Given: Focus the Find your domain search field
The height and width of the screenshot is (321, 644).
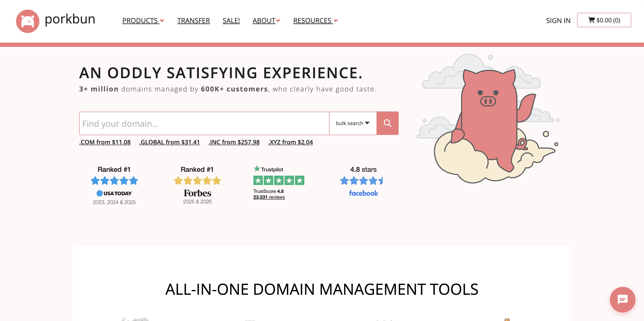Looking at the screenshot, I should coord(204,123).
